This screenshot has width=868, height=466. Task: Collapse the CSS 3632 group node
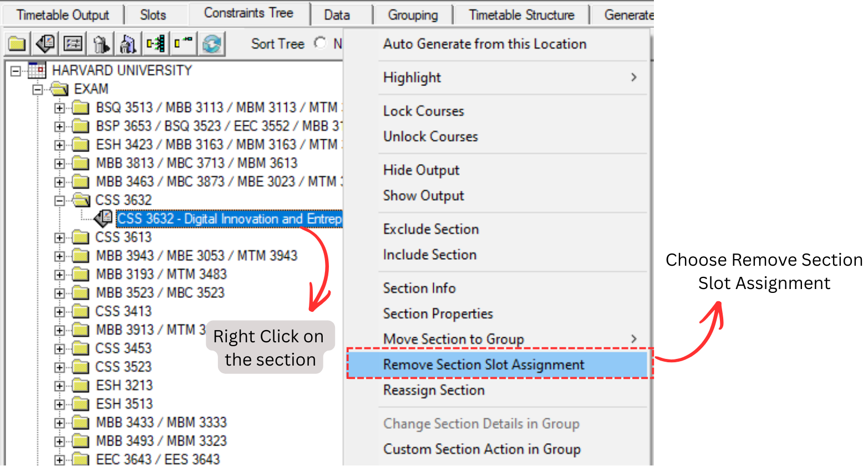(x=59, y=200)
